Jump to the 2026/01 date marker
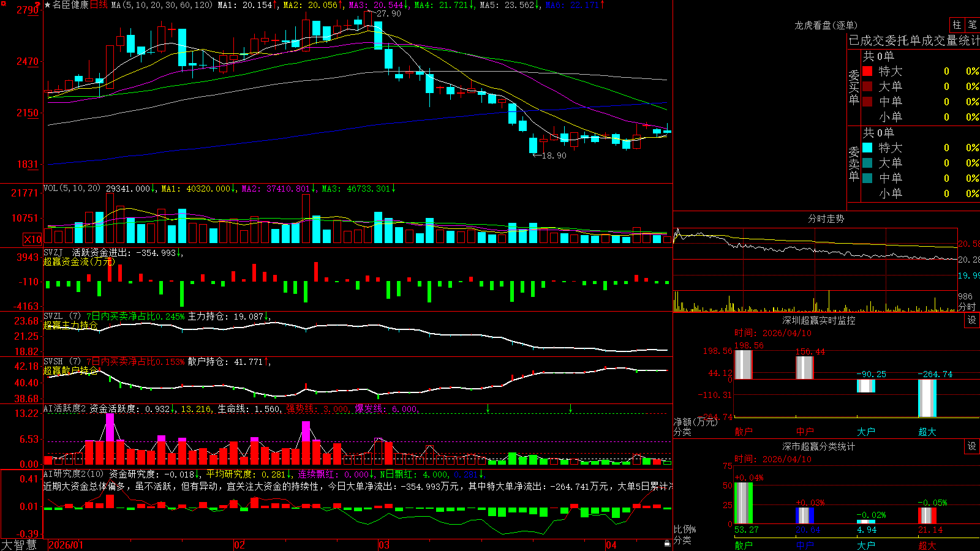The height and width of the screenshot is (551, 980). (x=66, y=545)
